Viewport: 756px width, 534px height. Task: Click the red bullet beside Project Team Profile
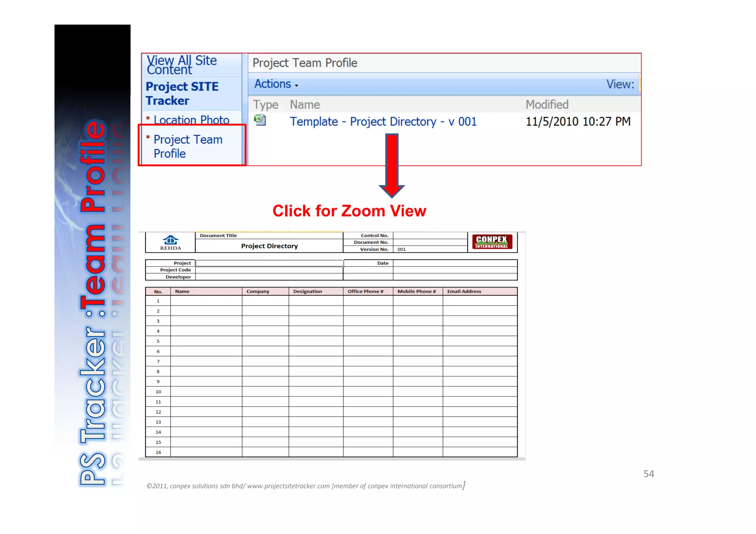pos(148,137)
